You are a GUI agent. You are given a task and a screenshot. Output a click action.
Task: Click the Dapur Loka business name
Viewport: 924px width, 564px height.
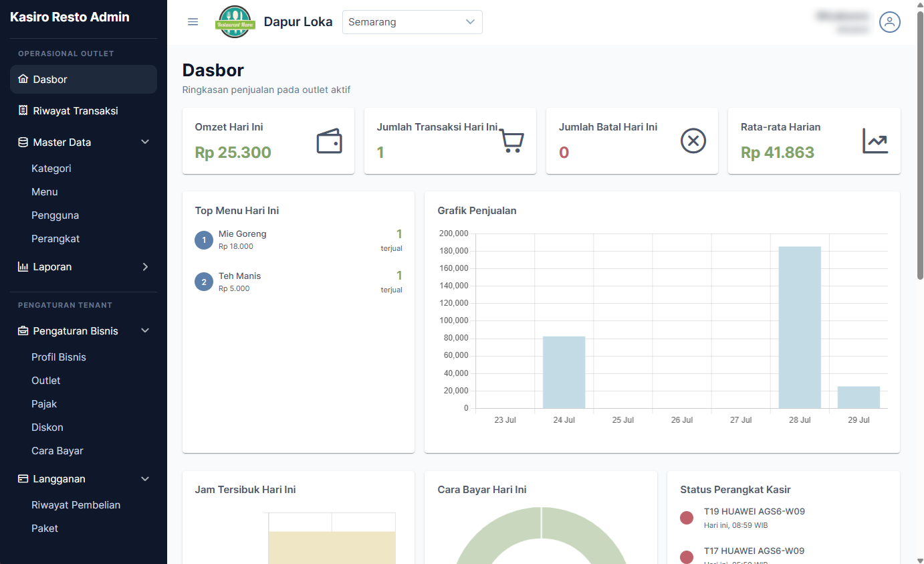point(298,21)
